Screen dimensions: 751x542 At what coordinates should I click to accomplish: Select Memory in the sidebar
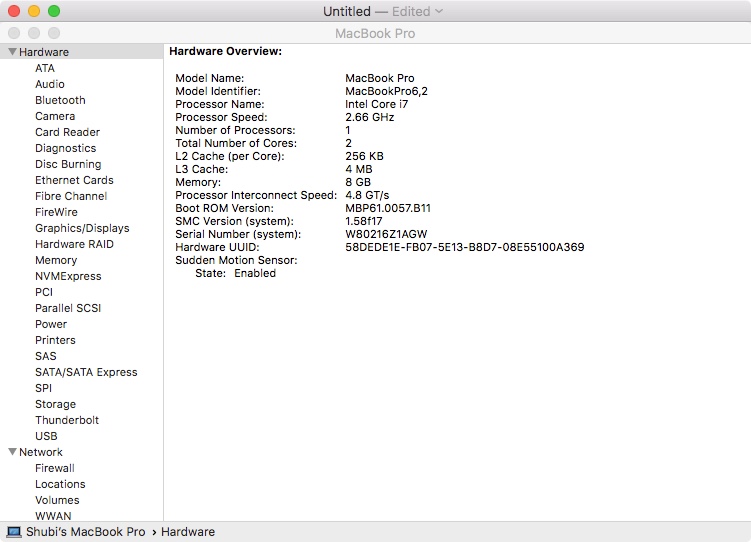click(x=56, y=260)
